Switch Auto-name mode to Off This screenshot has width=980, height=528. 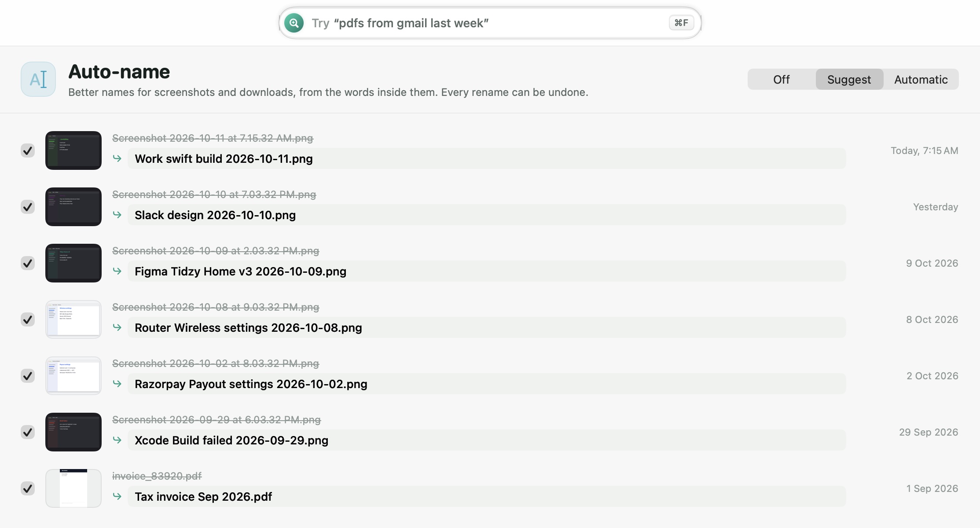pyautogui.click(x=782, y=79)
